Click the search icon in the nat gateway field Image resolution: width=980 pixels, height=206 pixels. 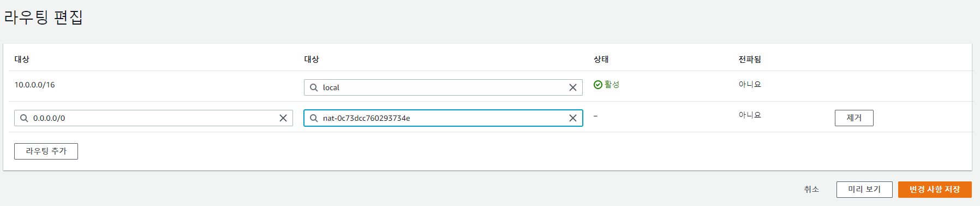314,118
